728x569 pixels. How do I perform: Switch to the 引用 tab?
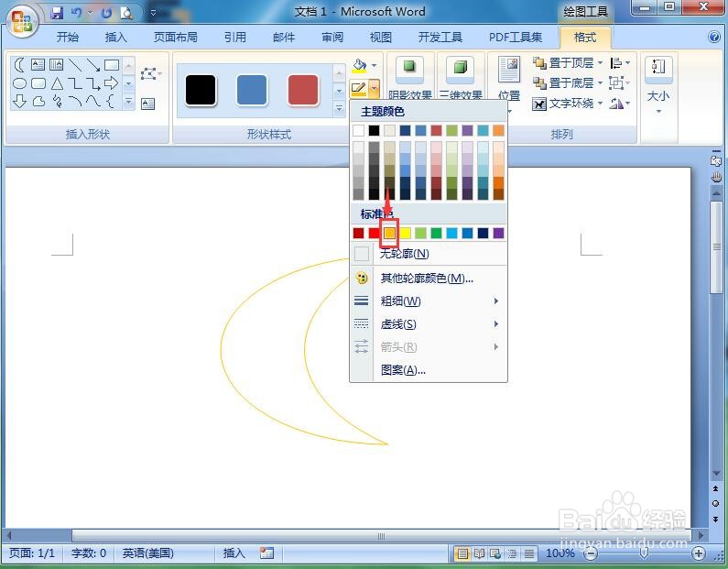point(235,38)
